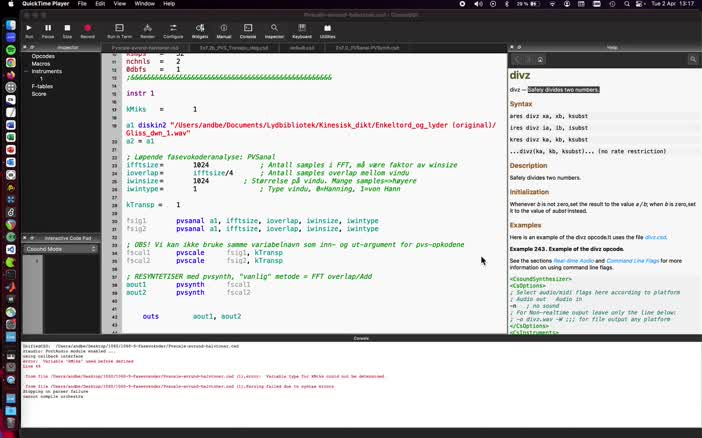Open Finder from the Dock
The image size is (702, 438).
(11, 25)
